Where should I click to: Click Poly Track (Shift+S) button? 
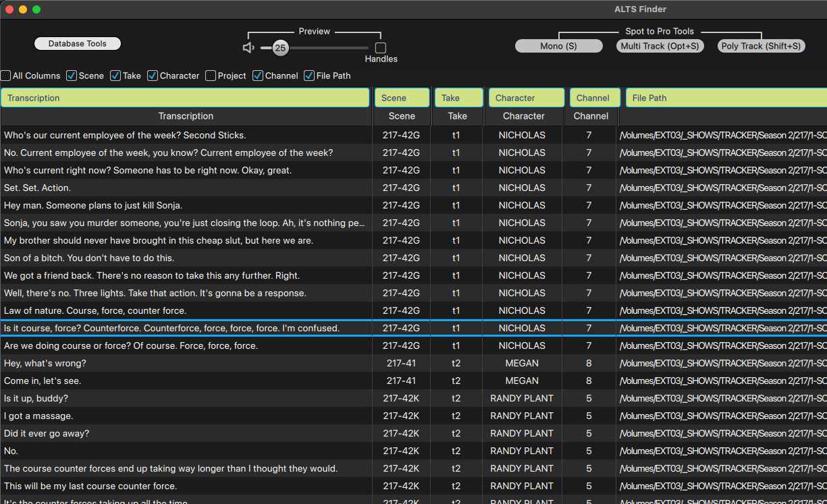point(762,46)
